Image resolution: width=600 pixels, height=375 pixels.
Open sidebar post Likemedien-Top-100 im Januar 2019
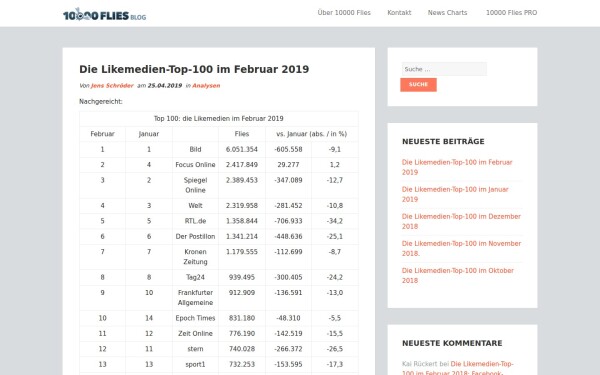(455, 194)
